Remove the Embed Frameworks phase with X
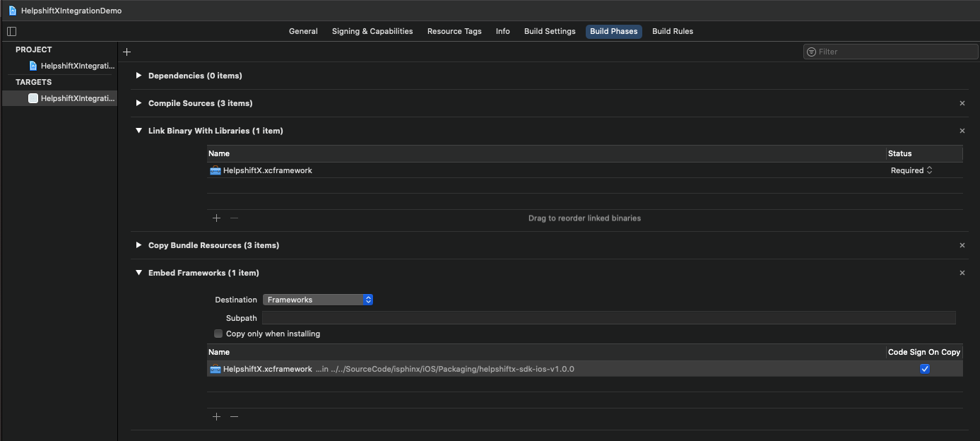The height and width of the screenshot is (441, 980). click(962, 273)
